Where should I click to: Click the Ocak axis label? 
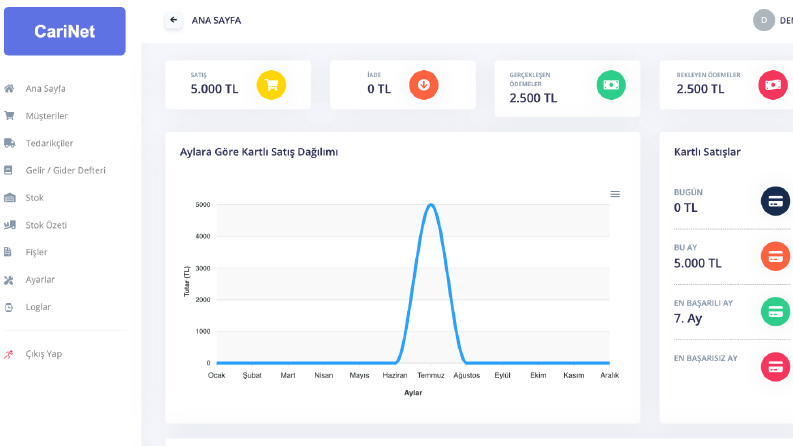click(216, 375)
